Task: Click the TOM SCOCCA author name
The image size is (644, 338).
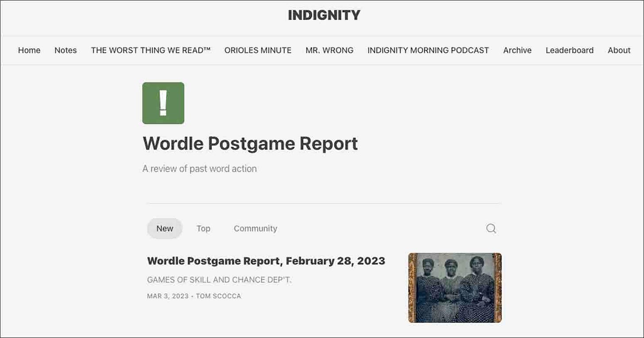Action: point(218,296)
